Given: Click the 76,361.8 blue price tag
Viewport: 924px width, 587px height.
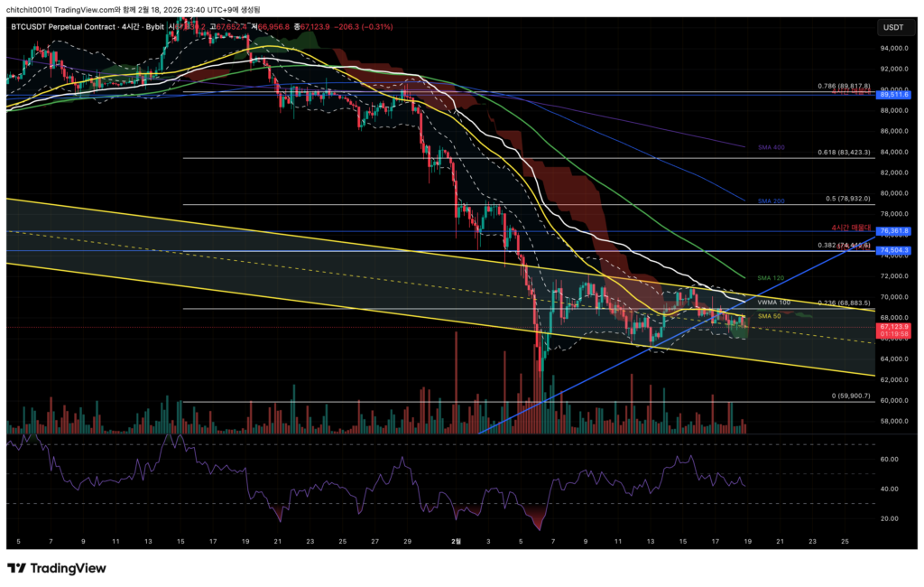Looking at the screenshot, I should pyautogui.click(x=892, y=231).
